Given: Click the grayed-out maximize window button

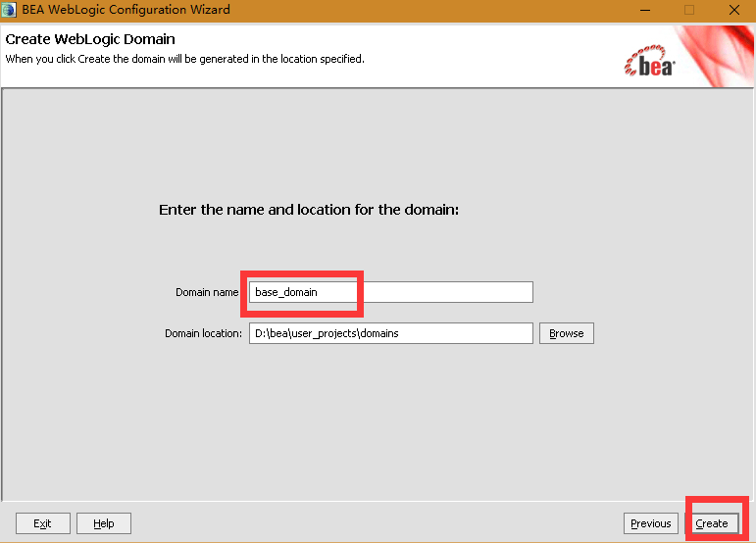Looking at the screenshot, I should [689, 10].
